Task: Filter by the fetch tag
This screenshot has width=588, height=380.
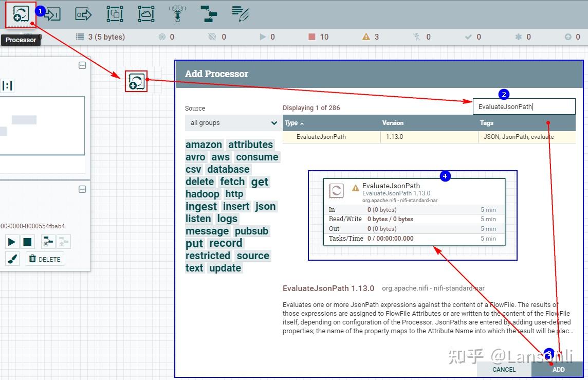Action: (x=232, y=182)
